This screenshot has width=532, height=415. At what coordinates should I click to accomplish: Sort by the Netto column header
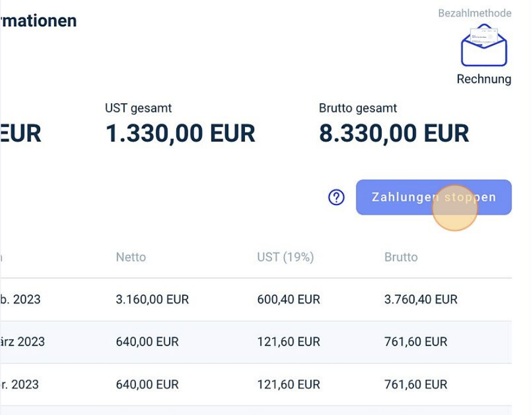point(131,257)
